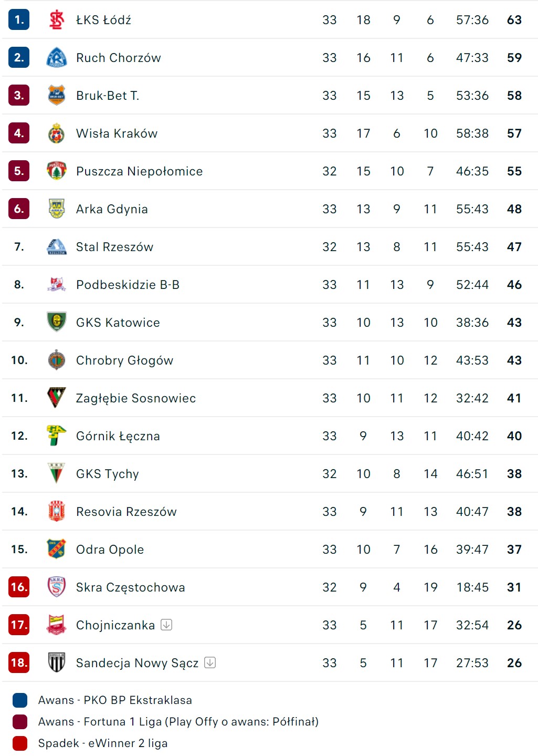Click the position 16 red rank badge
This screenshot has height=756, width=538.
pos(19,587)
